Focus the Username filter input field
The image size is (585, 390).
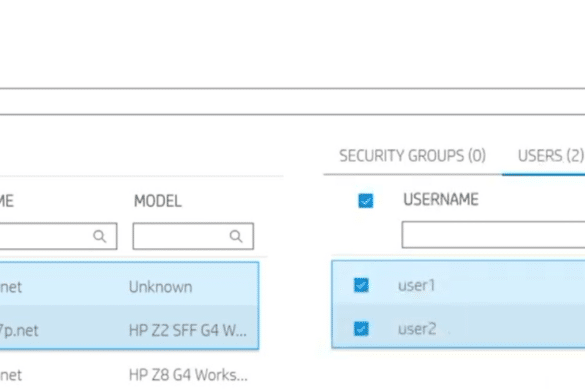click(493, 235)
